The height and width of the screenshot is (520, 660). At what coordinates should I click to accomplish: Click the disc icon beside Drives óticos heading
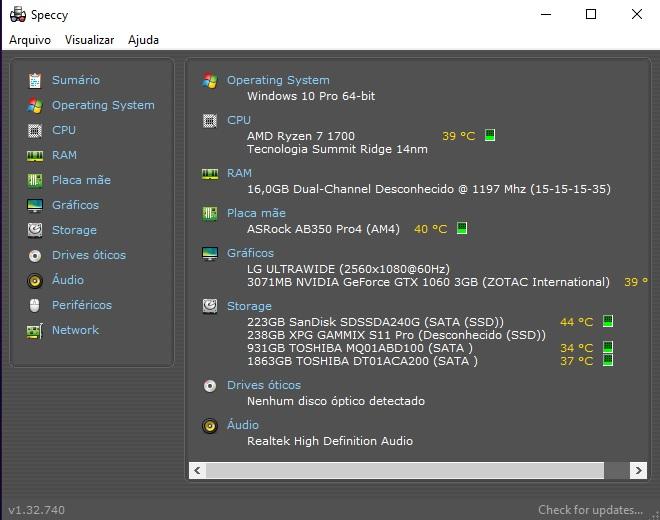pyautogui.click(x=210, y=386)
